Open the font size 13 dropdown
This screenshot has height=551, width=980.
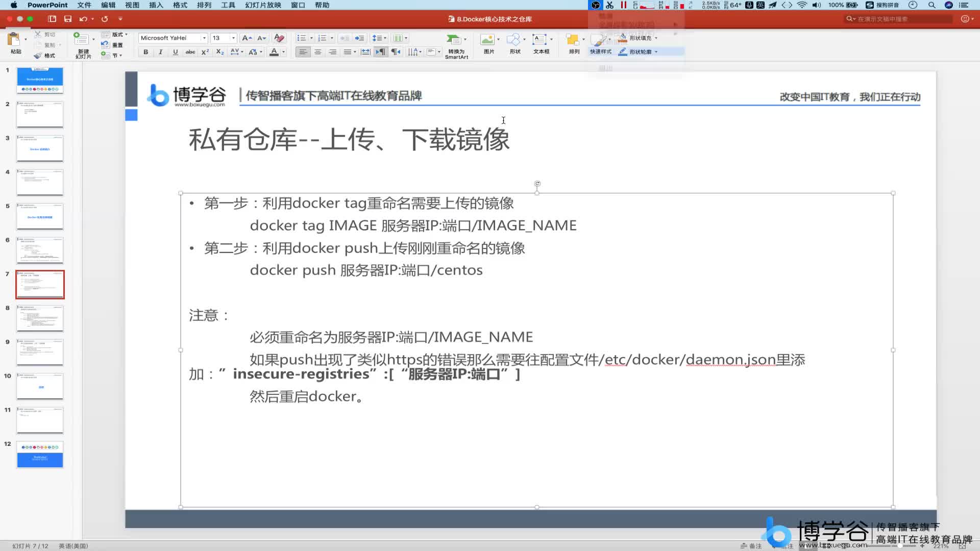point(234,38)
